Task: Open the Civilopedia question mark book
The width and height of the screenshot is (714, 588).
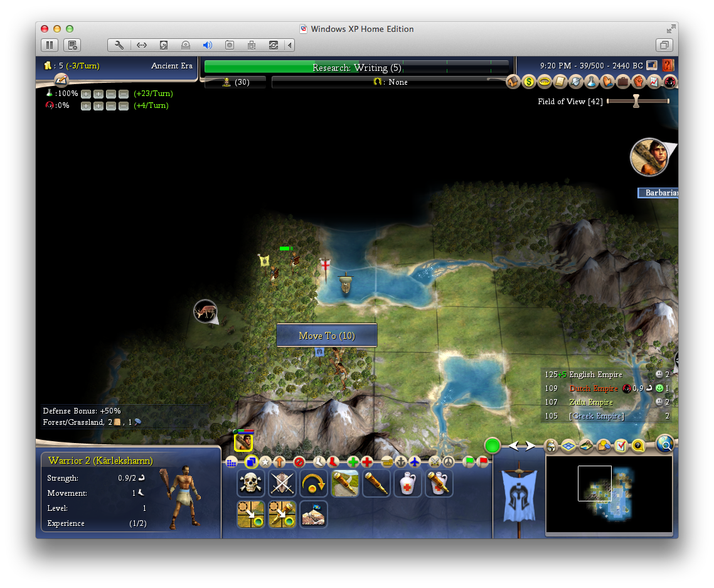Action: 668,66
